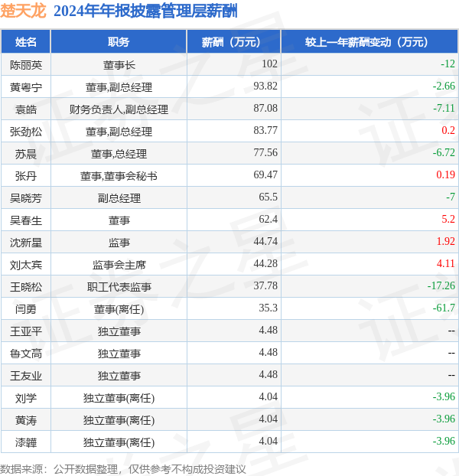
Task: Click the name 张劲松
Action: click(x=26, y=132)
